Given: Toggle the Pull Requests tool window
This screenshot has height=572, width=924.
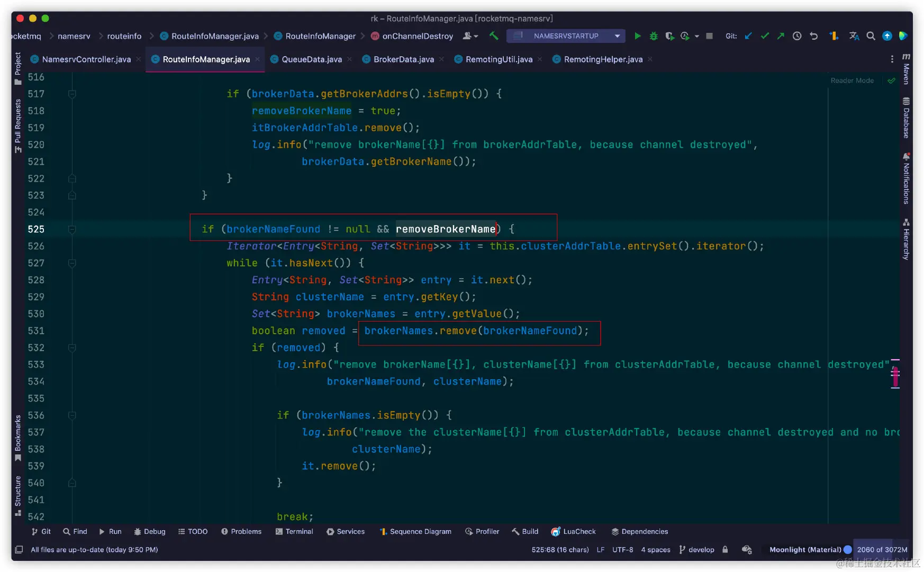Looking at the screenshot, I should pos(18,126).
